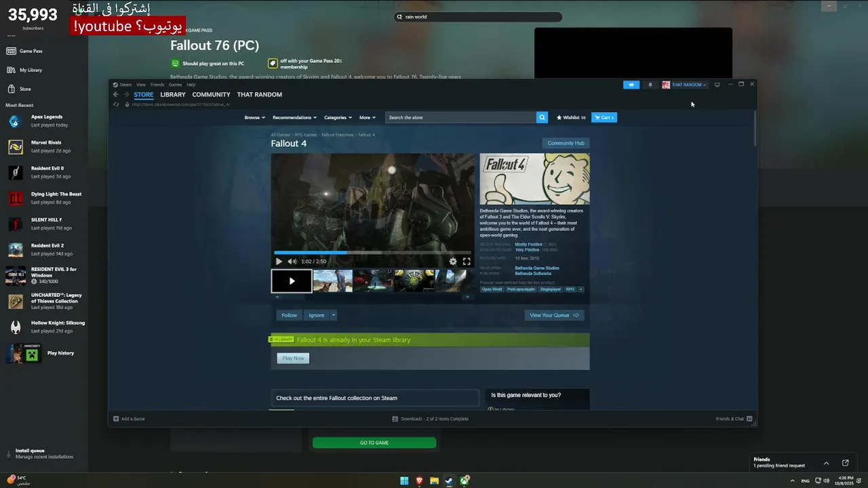Open Friends & Chat in Steam
Image resolution: width=868 pixels, height=488 pixels.
click(734, 419)
